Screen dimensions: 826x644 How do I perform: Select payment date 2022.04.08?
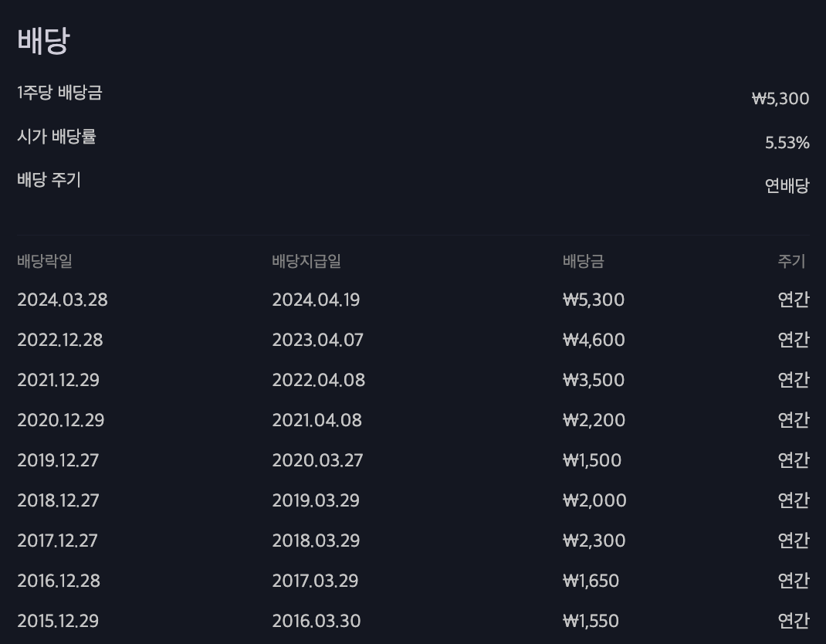tap(319, 380)
